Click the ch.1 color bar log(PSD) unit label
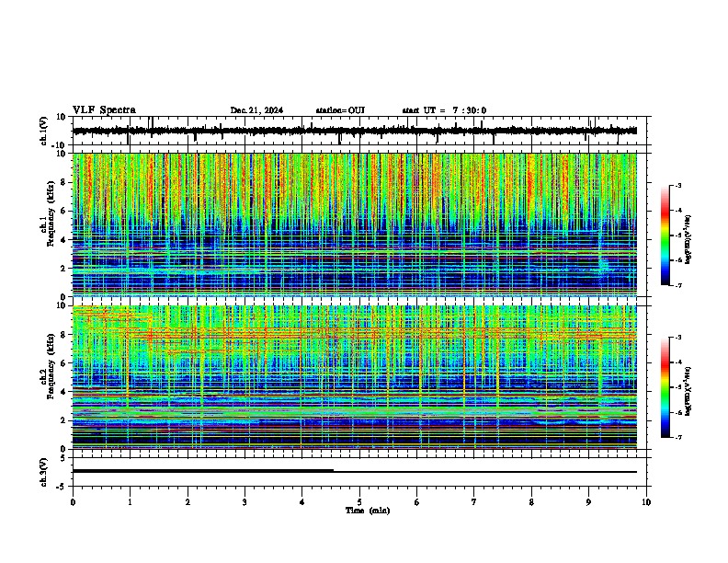The height and width of the screenshot is (563, 728). pos(688,239)
